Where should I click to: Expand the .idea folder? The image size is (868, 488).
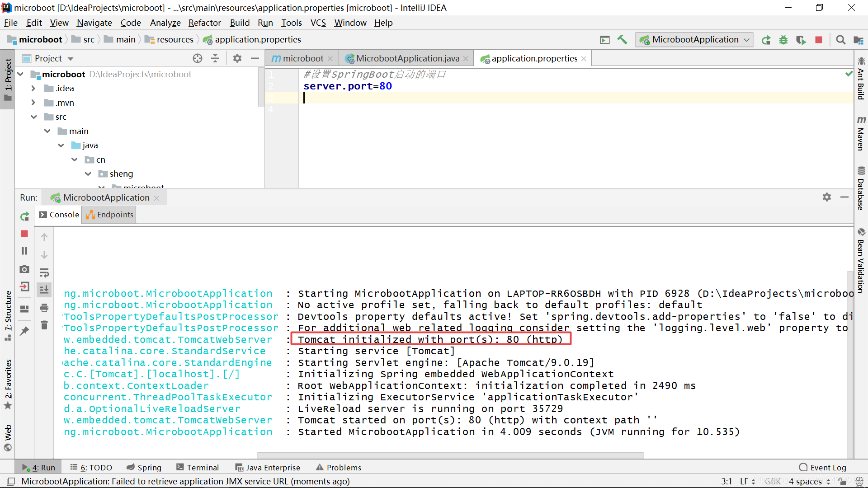[x=33, y=89]
